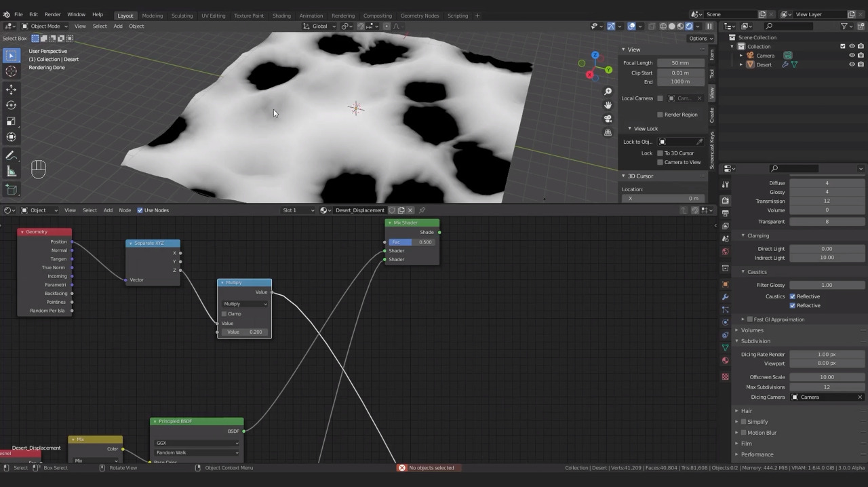Switch to Geometry Nodes workspace tab
The height and width of the screenshot is (487, 868).
tap(420, 16)
